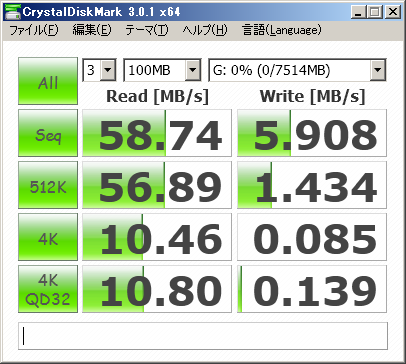Viewport: 406px width, 364px height.
Task: Maximize the CrystalDiskMark window
Action: pos(375,12)
